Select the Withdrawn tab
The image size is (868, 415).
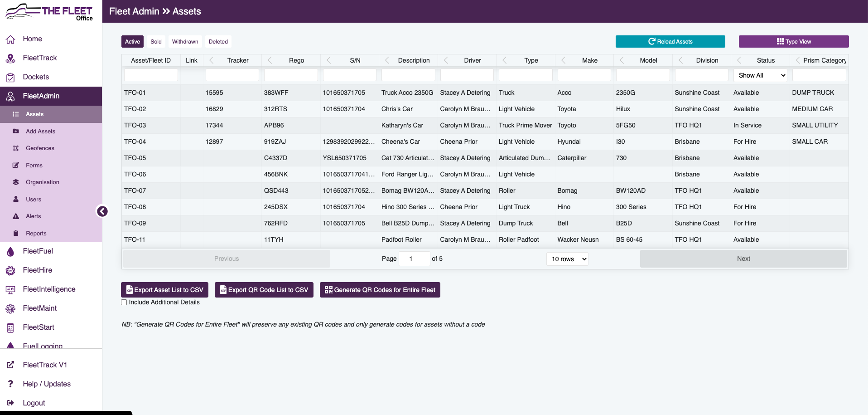(x=185, y=42)
